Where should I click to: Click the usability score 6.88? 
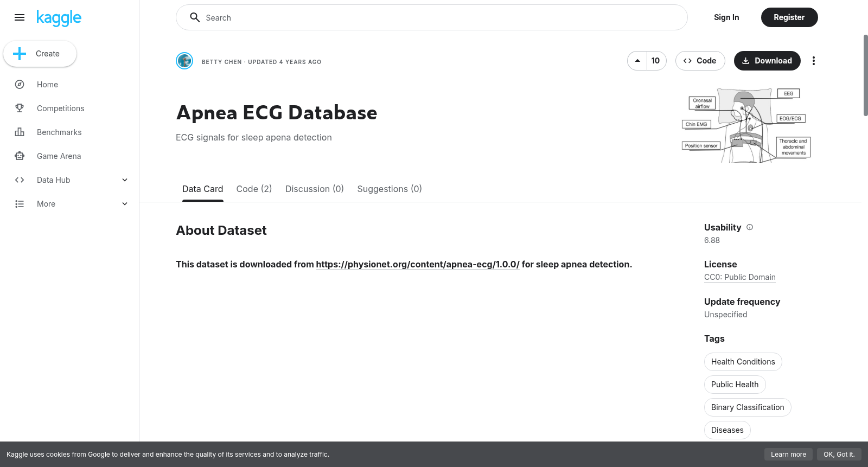click(712, 240)
